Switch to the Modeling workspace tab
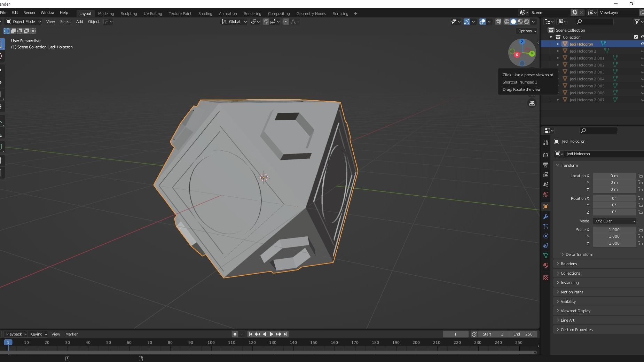Screen dimensions: 644x362 pos(106,14)
